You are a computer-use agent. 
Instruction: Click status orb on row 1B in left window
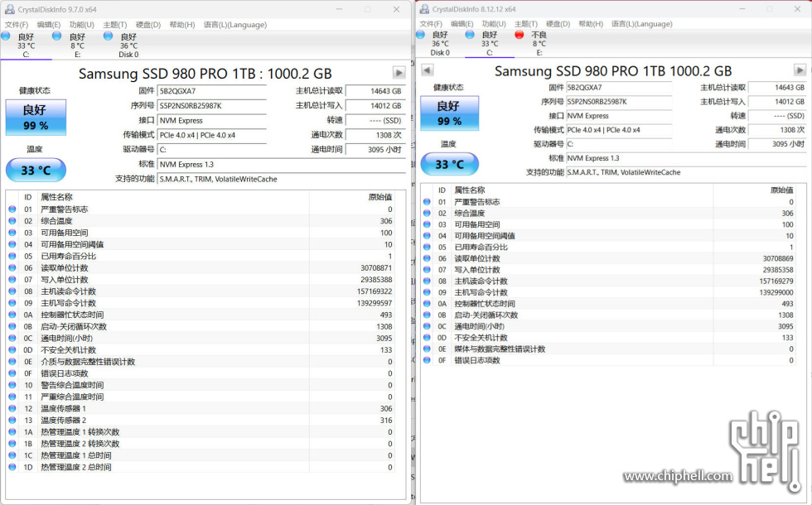12,444
